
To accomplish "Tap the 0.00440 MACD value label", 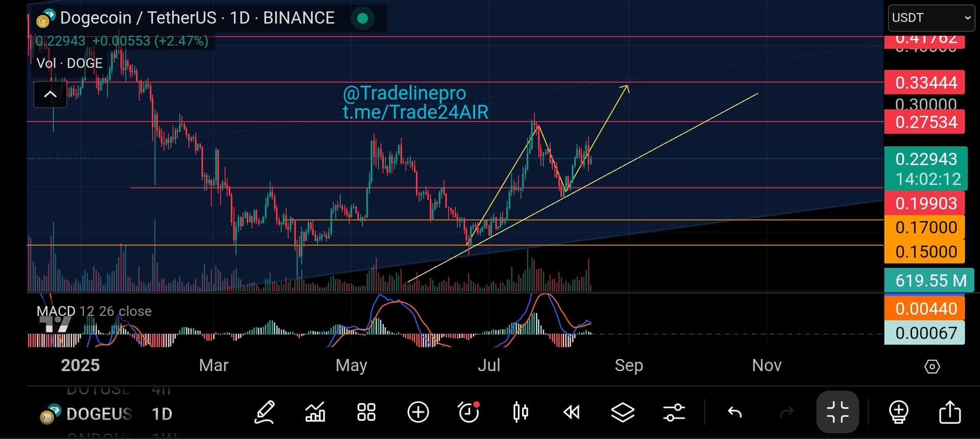I will click(924, 308).
